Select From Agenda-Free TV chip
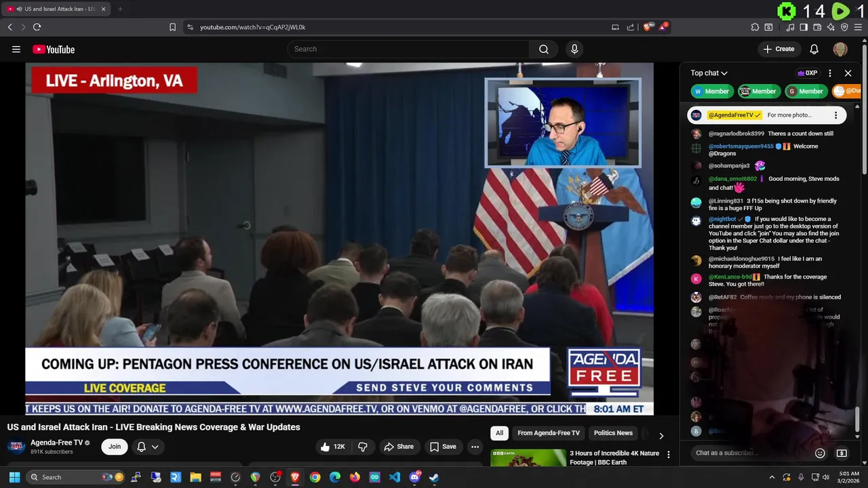This screenshot has width=868, height=488. (549, 433)
